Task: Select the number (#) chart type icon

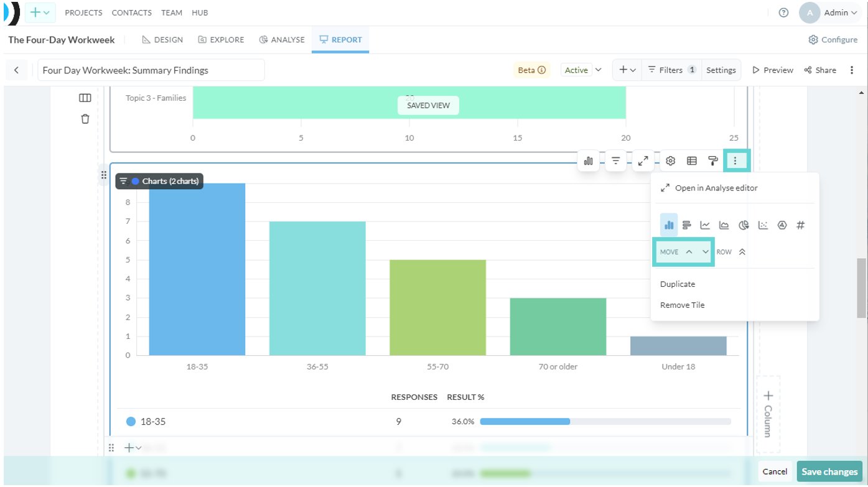Action: pos(801,225)
